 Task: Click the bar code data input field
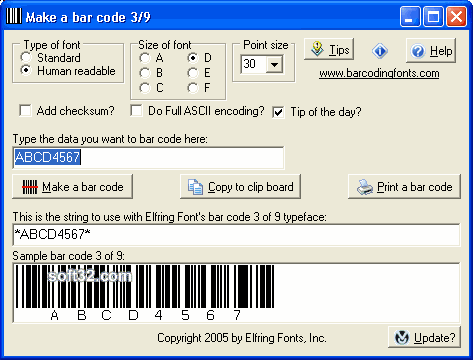pos(148,157)
